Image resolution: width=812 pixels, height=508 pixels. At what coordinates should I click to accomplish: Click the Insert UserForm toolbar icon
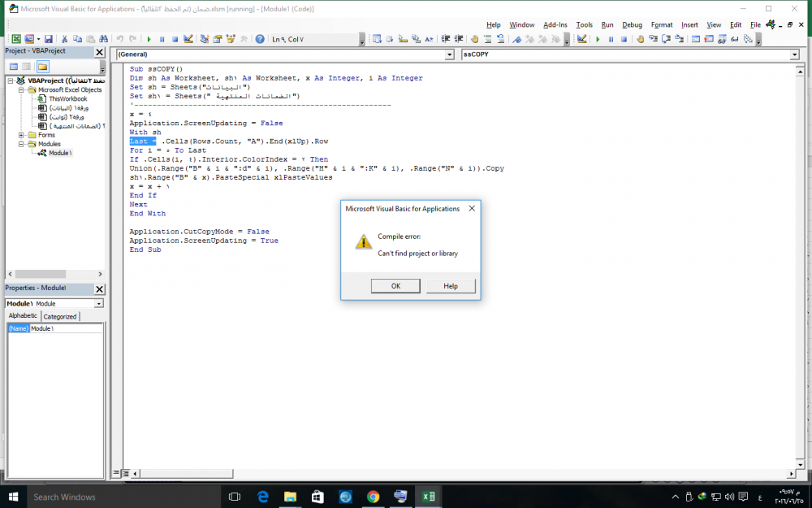tap(29, 39)
